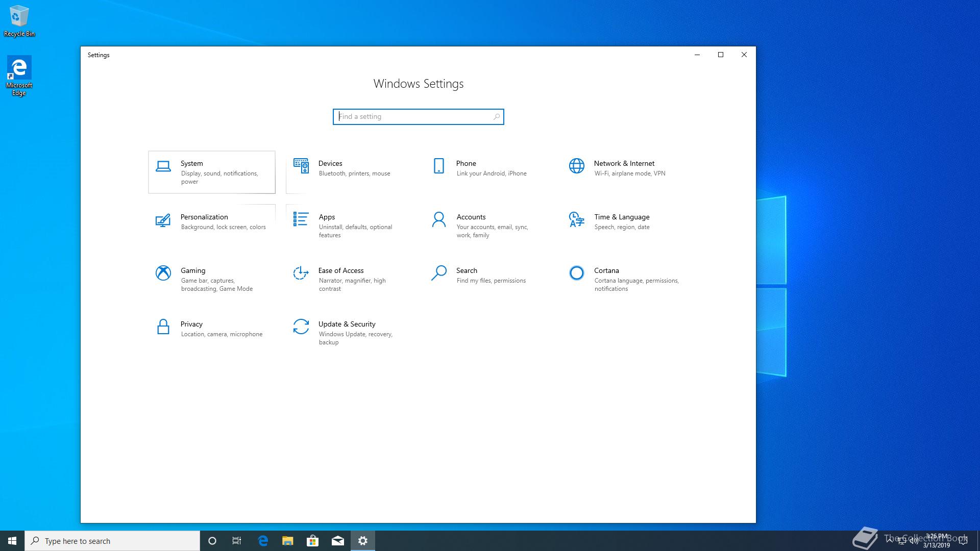Viewport: 980px width, 551px height.
Task: Click the Update & Security title
Action: 347,324
